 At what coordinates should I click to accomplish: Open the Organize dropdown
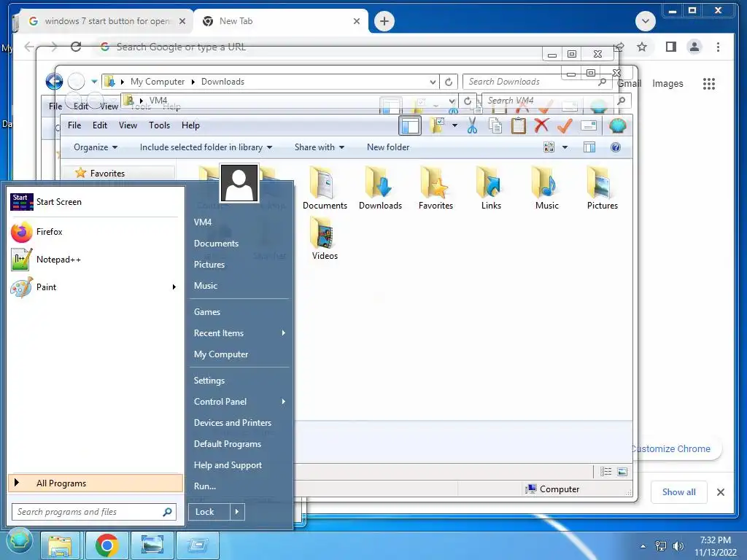(x=96, y=147)
